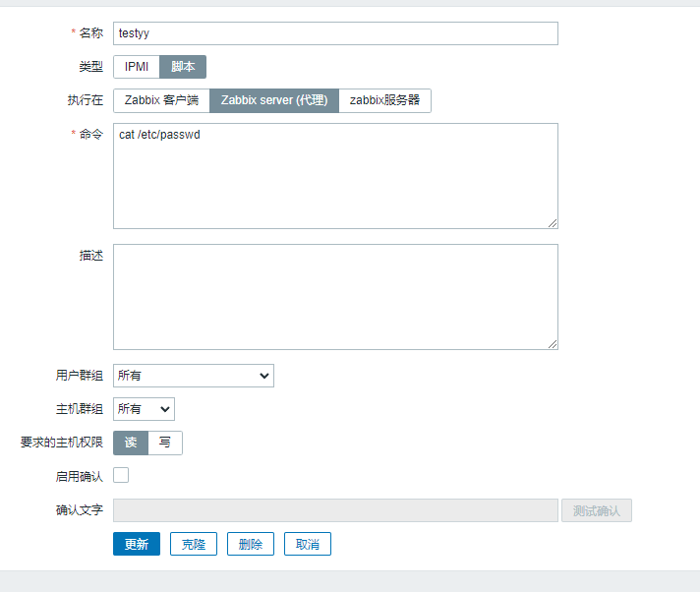Cancel editing with the 取消 button
The image size is (700, 592).
coord(308,544)
